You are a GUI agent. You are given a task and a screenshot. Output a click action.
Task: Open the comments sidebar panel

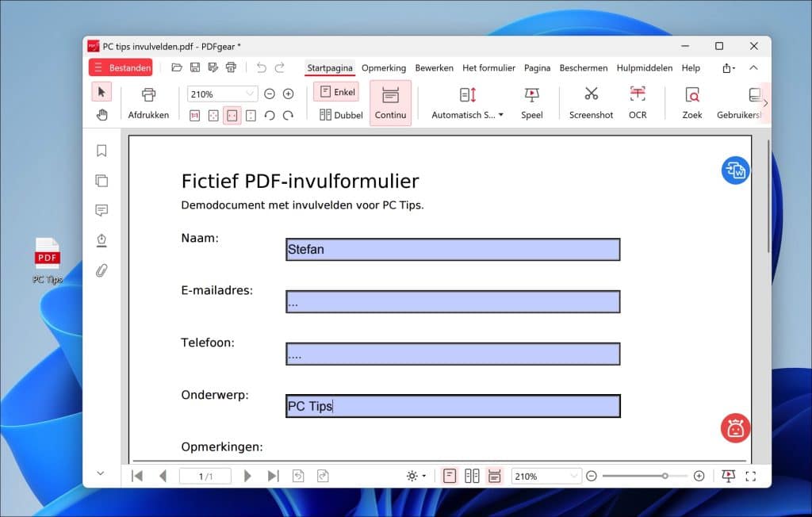pyautogui.click(x=101, y=210)
